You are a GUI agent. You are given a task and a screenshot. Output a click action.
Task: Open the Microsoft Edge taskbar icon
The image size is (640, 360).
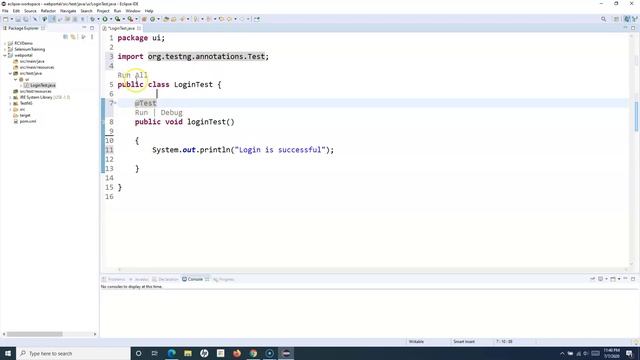coord(171,353)
